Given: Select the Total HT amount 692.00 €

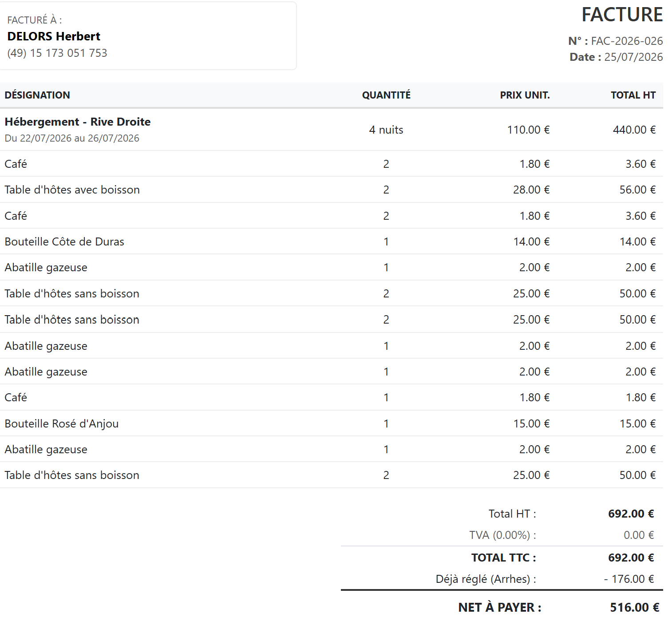Looking at the screenshot, I should pyautogui.click(x=631, y=514).
